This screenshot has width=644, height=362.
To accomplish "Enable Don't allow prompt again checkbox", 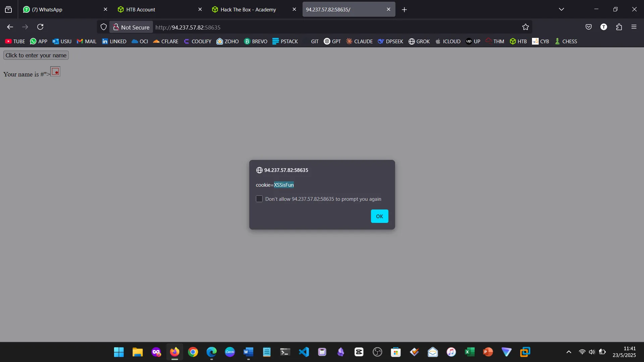I will tap(259, 199).
